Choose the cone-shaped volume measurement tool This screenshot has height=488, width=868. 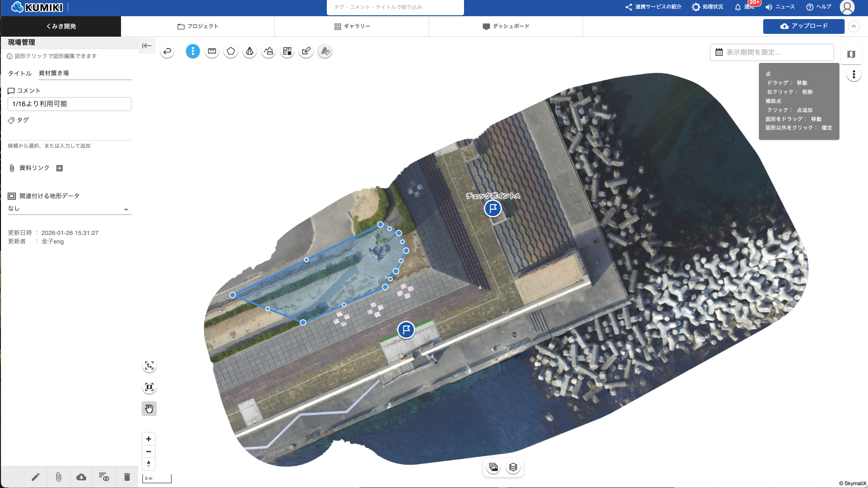pos(250,51)
